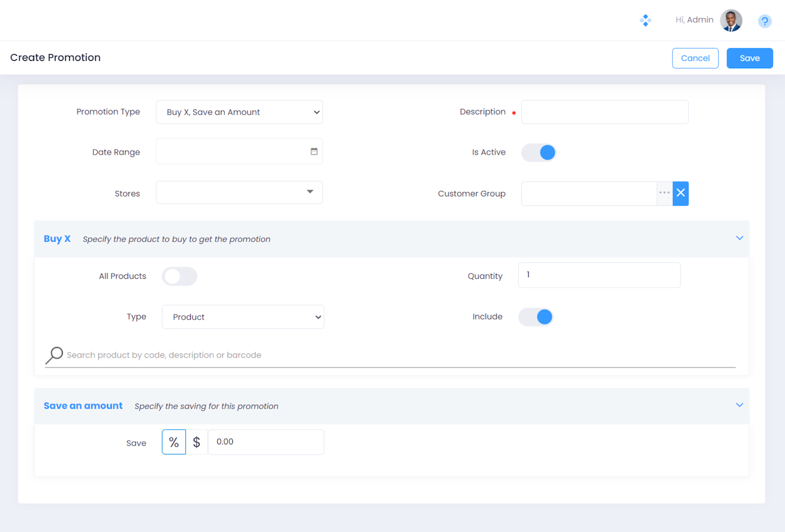Viewport: 785px width, 532px height.
Task: Open the Stores dropdown
Action: click(x=239, y=192)
